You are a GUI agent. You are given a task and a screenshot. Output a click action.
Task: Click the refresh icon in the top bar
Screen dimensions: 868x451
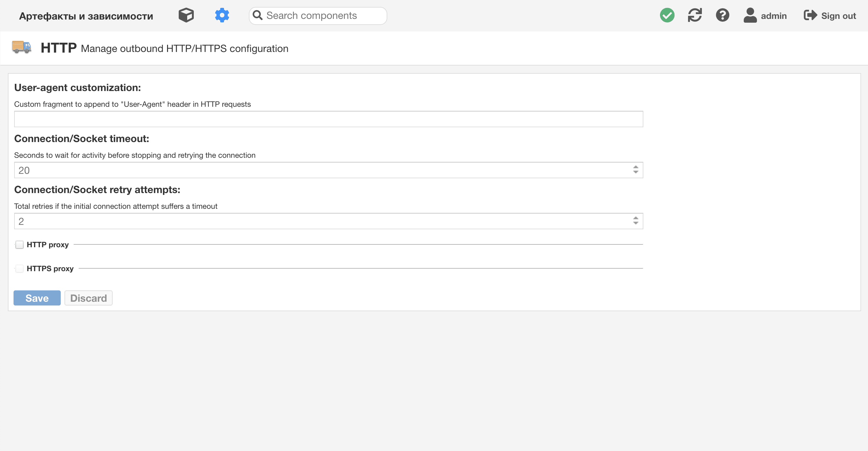(695, 15)
